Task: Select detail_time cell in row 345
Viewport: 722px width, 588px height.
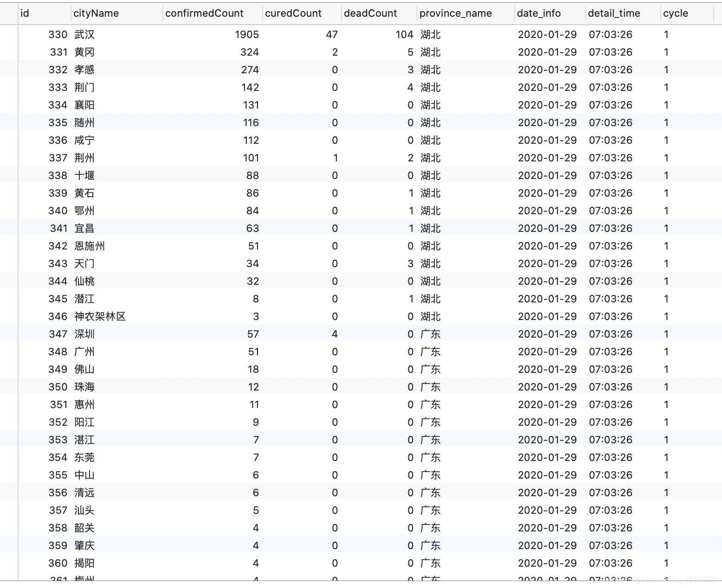Action: coord(611,299)
